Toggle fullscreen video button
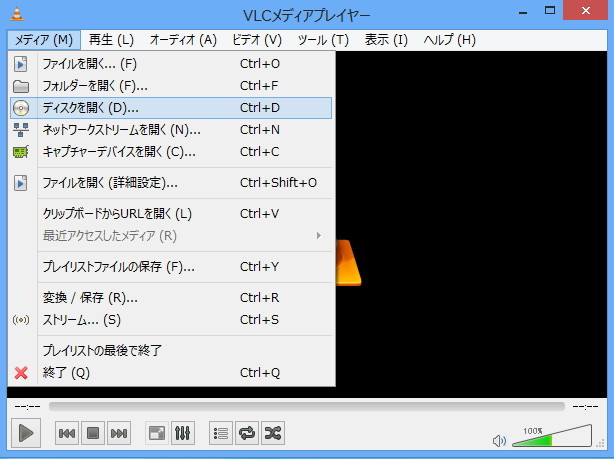Image resolution: width=614 pixels, height=459 pixels. [156, 433]
